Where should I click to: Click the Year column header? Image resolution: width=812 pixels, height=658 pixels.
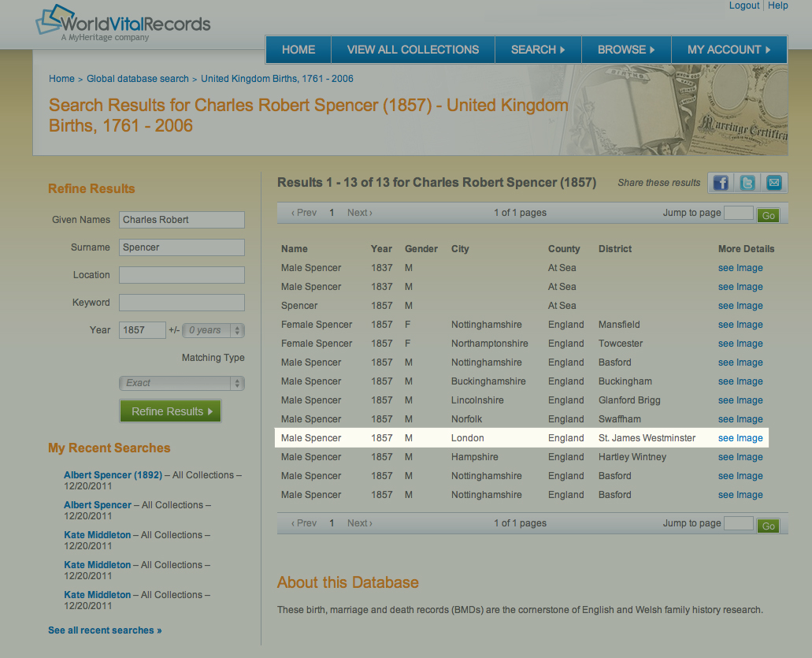click(x=381, y=249)
